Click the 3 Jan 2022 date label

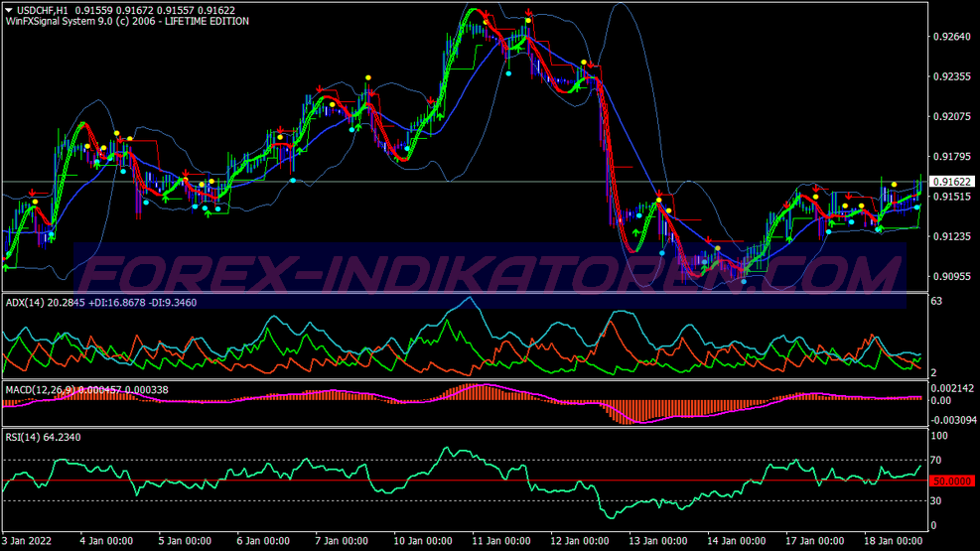coord(27,541)
